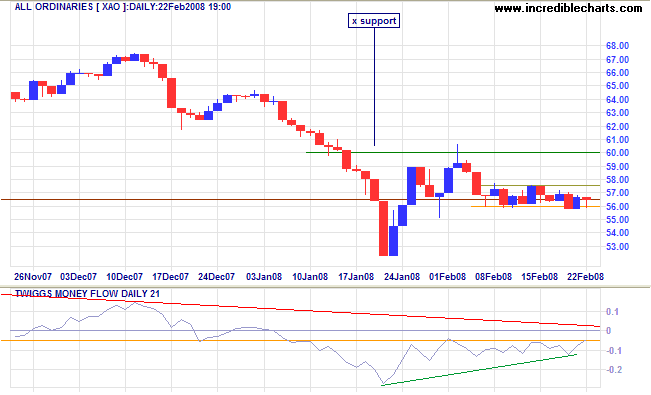Screen dimensions: 651x395
Task: Click the 'x support' annotation label
Action: [x=374, y=21]
